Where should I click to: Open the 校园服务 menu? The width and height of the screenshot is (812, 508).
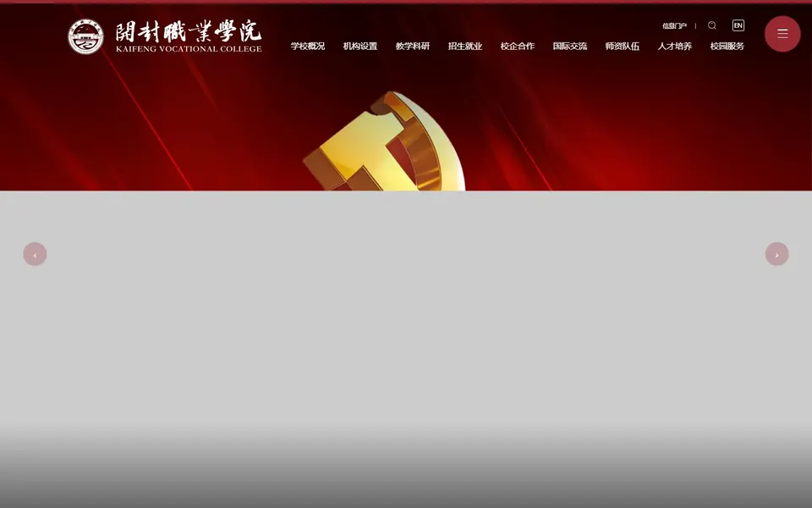[x=727, y=46]
